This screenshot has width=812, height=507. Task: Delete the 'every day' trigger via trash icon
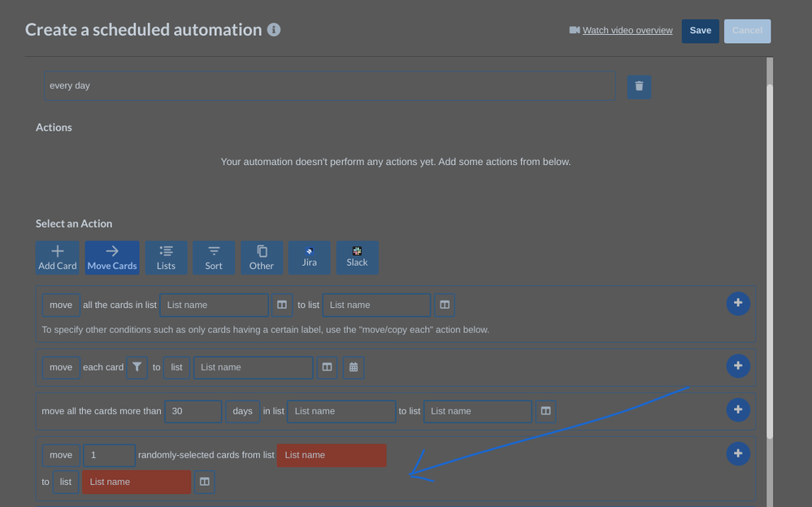639,86
